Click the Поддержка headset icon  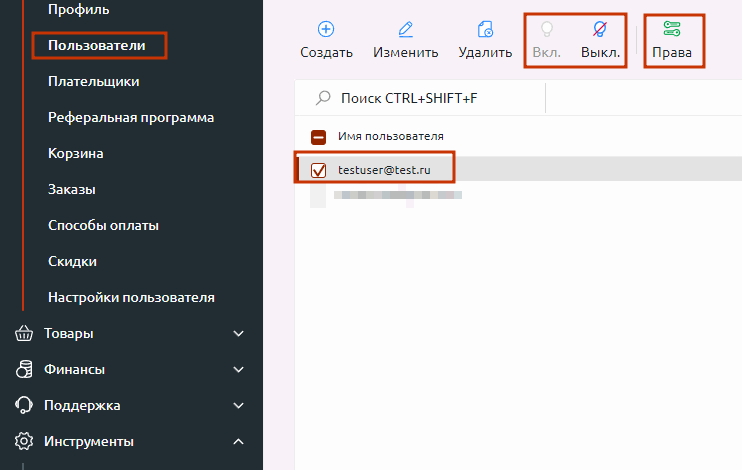coord(24,405)
